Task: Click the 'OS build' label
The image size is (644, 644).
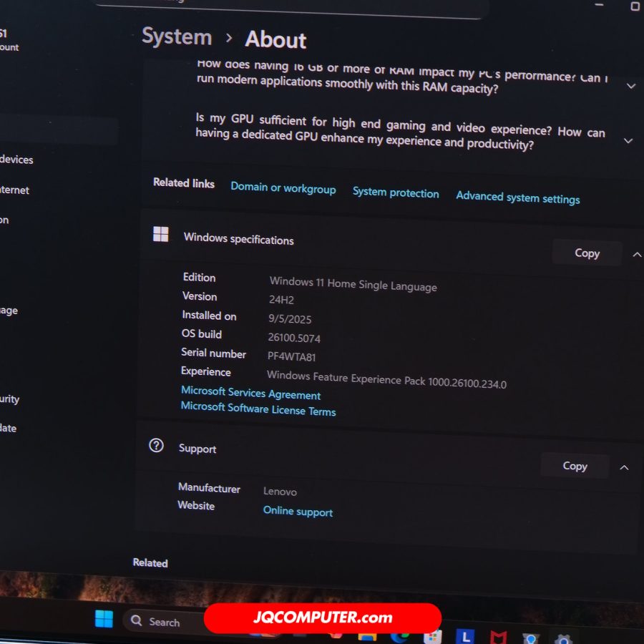Action: [x=202, y=333]
